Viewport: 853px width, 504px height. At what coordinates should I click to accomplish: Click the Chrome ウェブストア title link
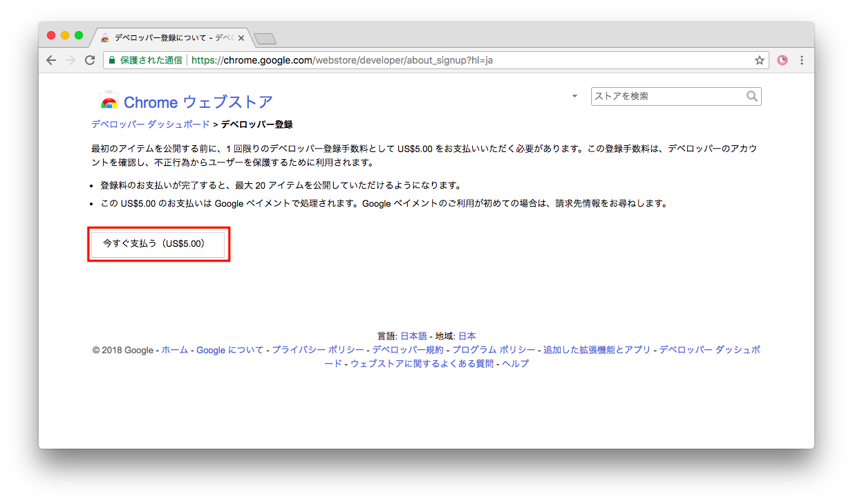tap(198, 102)
